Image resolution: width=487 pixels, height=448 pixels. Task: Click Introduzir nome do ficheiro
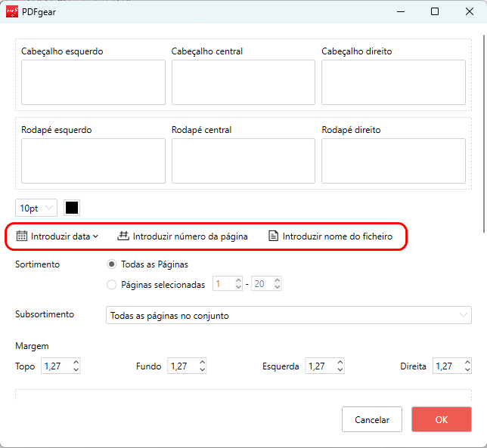click(337, 236)
